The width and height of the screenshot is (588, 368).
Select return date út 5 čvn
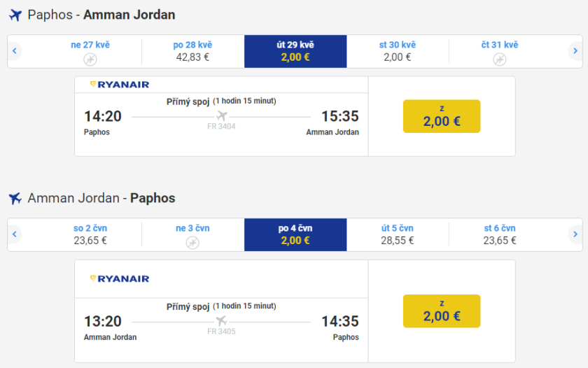tap(398, 234)
